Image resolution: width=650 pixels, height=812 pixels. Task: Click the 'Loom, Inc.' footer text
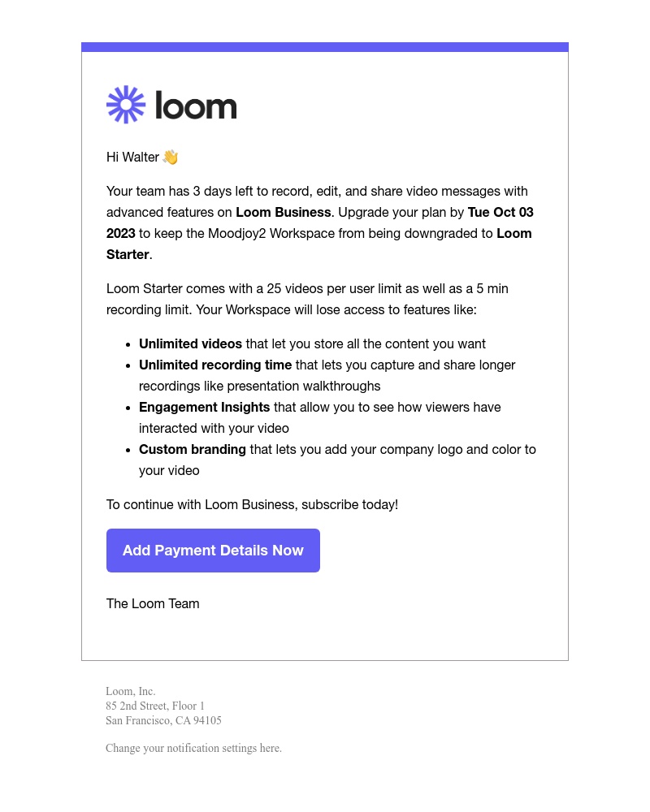coord(130,691)
